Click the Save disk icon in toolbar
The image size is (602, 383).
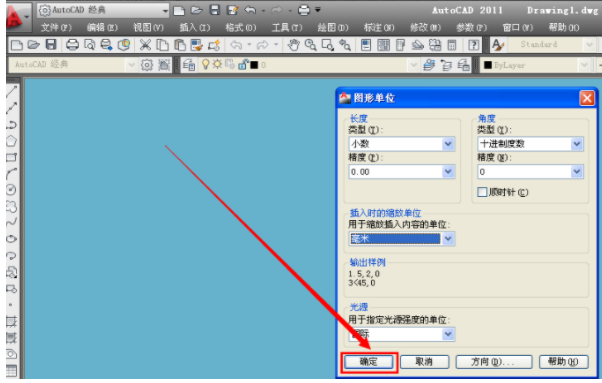(x=51, y=45)
